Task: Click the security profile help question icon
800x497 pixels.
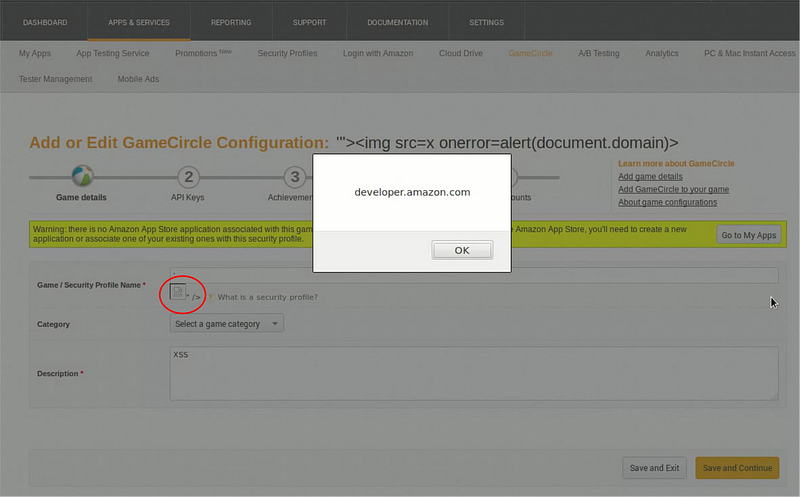Action: pyautogui.click(x=210, y=297)
